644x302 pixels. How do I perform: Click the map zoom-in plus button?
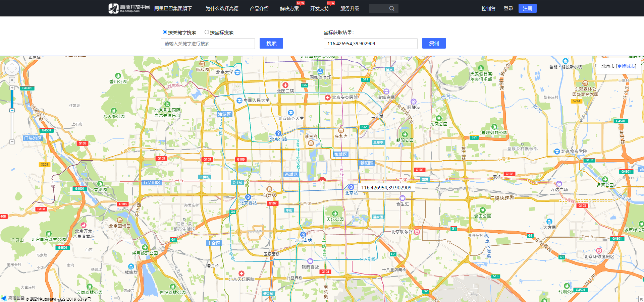click(12, 88)
